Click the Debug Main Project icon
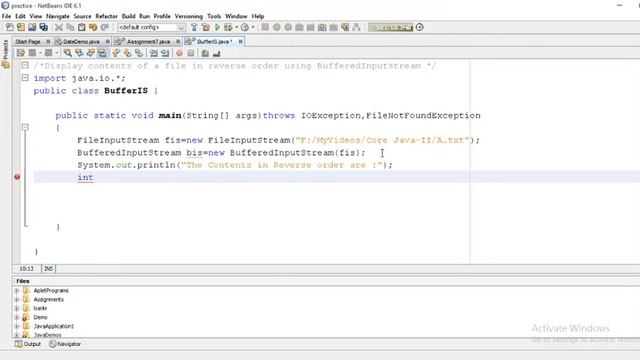This screenshot has width=640, height=360. (x=228, y=27)
